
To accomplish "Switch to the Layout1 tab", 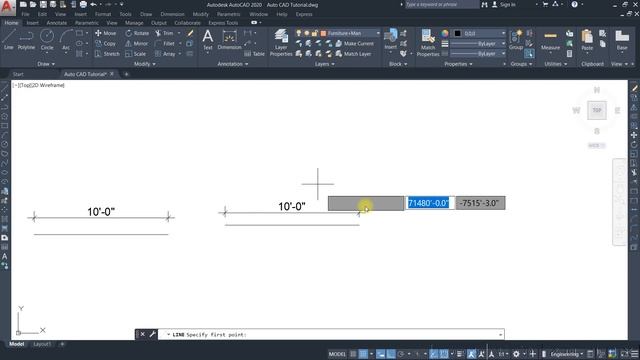I will 42,344.
